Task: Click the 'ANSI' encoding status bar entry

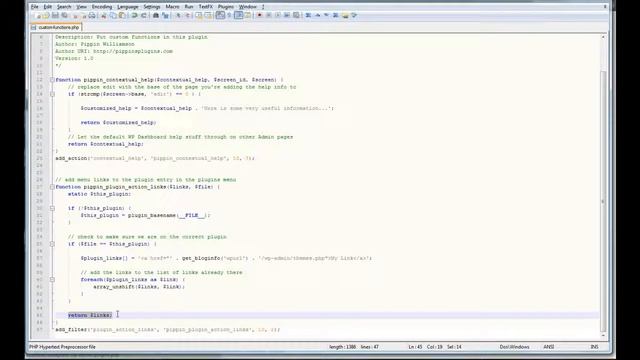Action: pyautogui.click(x=549, y=347)
